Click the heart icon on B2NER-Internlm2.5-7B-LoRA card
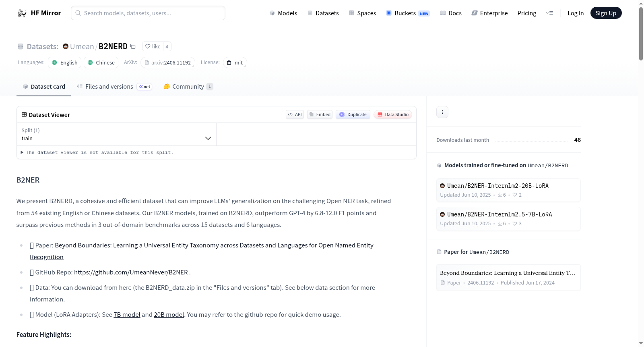Screen dimensions: 644x347 pyautogui.click(x=515, y=224)
